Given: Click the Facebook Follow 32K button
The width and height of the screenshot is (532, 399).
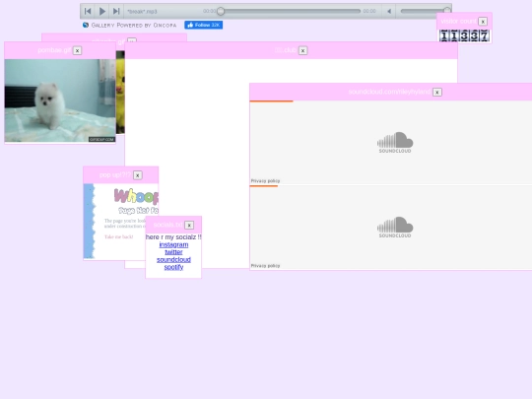Looking at the screenshot, I should tap(204, 25).
